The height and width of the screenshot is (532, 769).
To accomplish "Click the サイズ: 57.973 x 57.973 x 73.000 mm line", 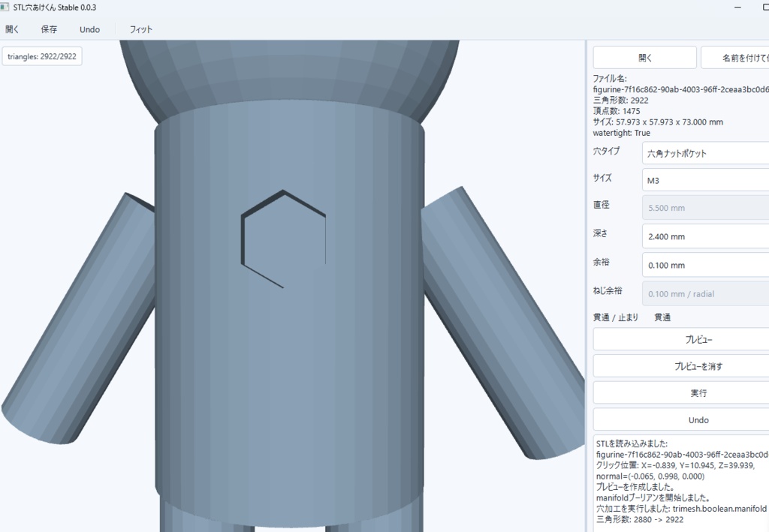I will [658, 122].
